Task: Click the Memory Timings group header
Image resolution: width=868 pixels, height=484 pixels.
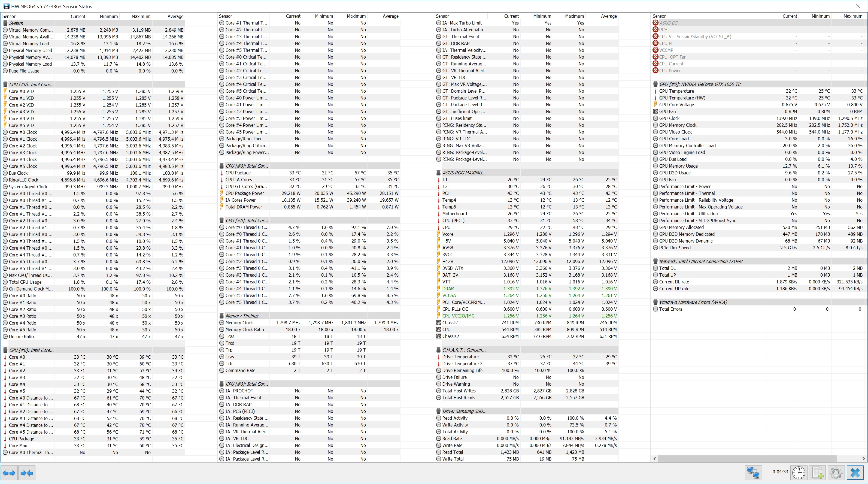Action: pos(242,316)
